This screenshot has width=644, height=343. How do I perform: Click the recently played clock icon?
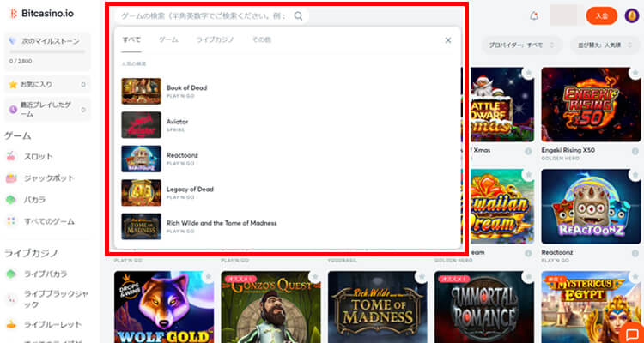13,110
